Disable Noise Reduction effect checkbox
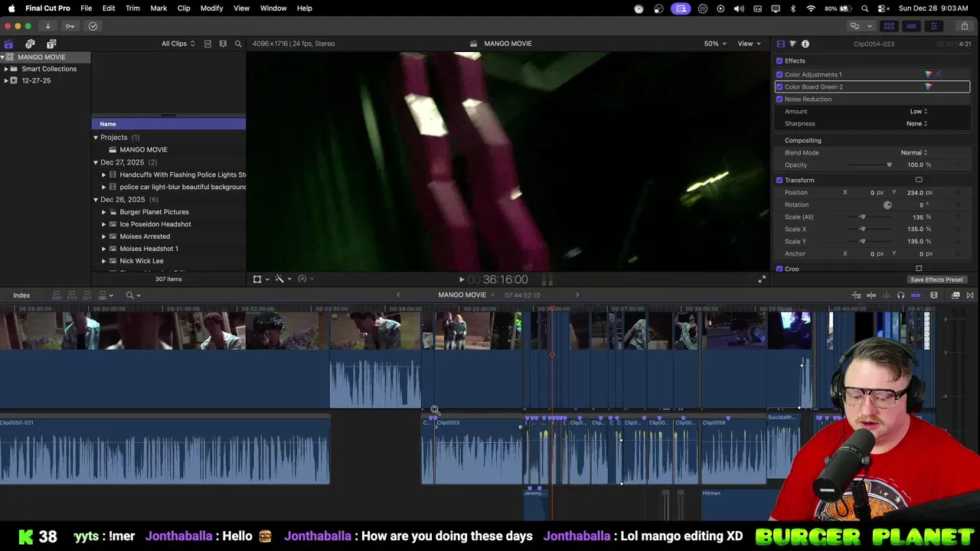980x551 pixels. tap(779, 99)
